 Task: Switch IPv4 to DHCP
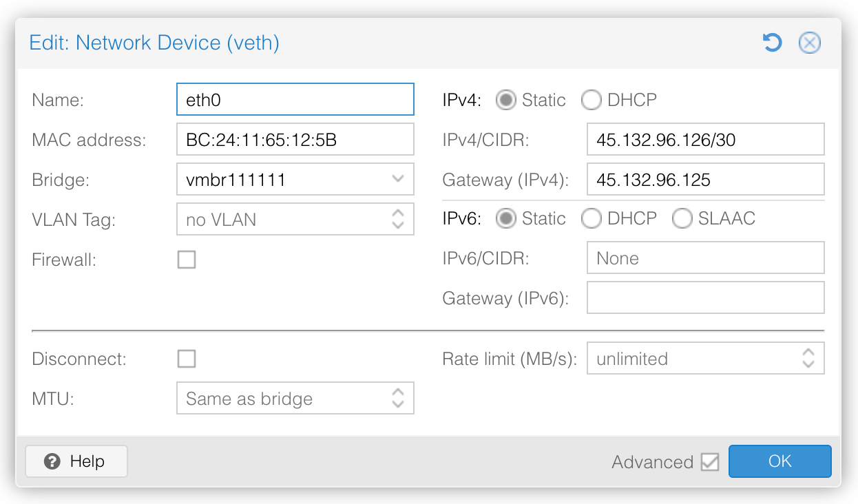592,101
